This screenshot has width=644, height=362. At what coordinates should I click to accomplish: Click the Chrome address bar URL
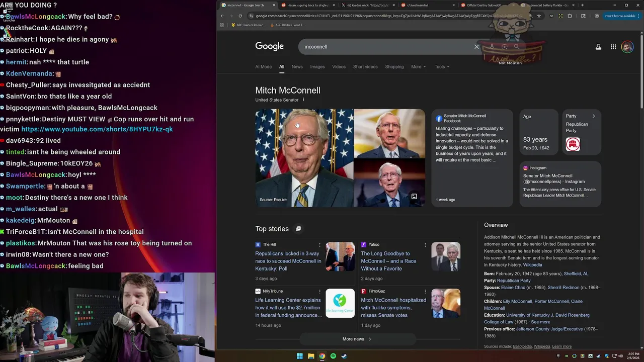coord(387,16)
